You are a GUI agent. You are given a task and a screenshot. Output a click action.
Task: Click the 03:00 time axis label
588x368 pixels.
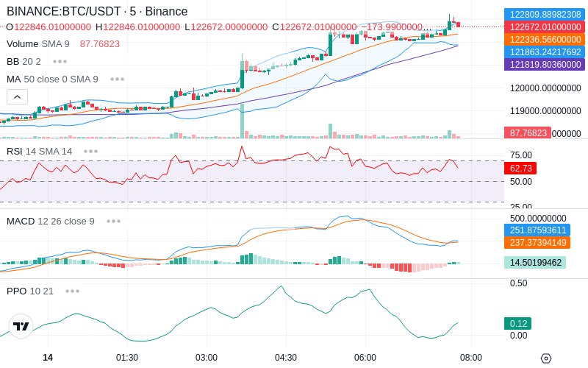coord(207,358)
